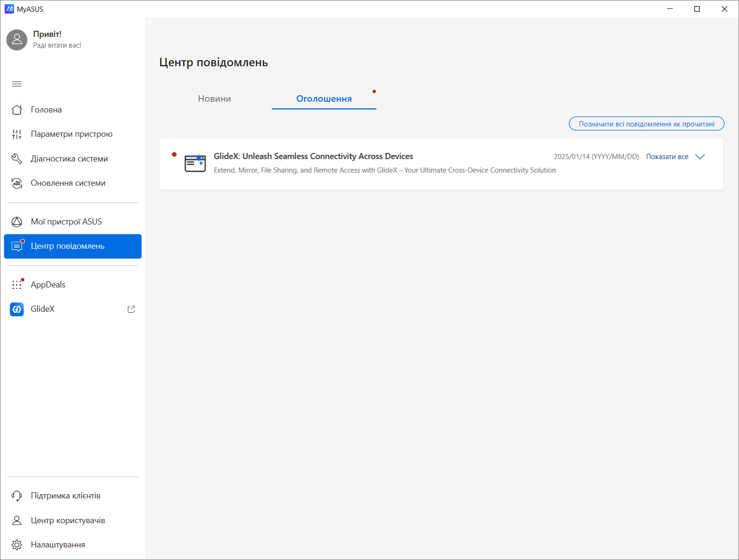Click the user profile avatar
Viewport: 739px width, 560px height.
pos(17,40)
